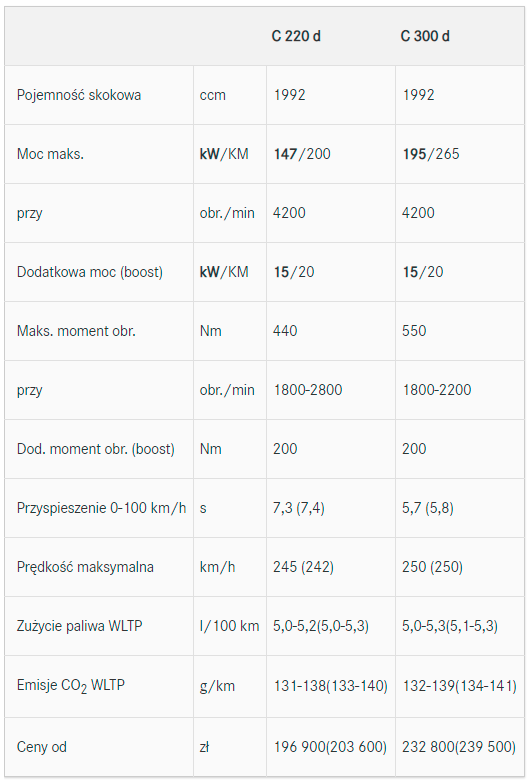
Task: Select the Pojemność skokowa row label
Action: click(x=79, y=95)
